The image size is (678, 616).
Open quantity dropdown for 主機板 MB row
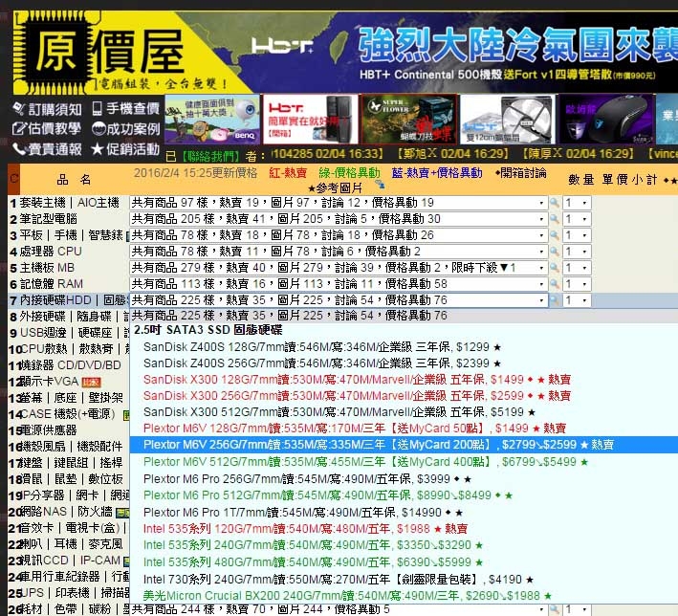577,268
